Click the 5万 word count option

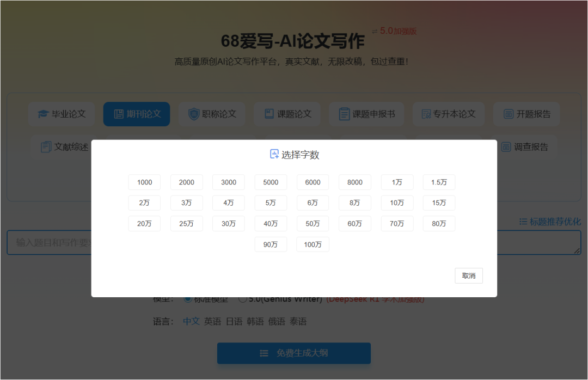pos(271,203)
